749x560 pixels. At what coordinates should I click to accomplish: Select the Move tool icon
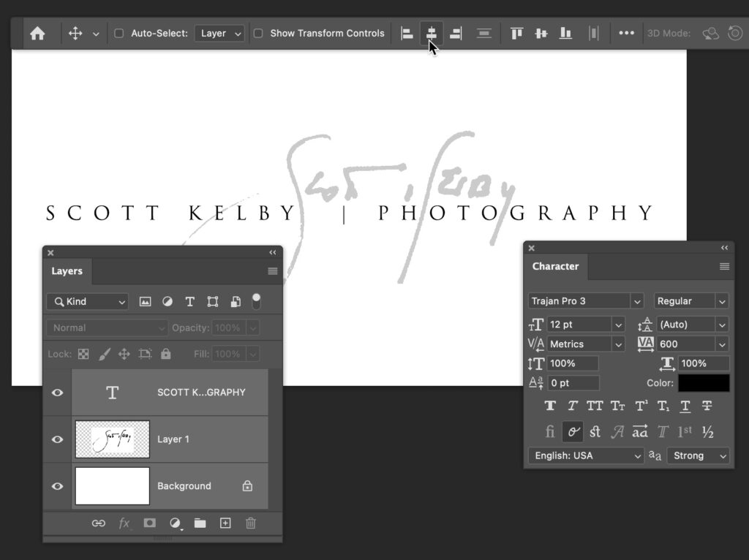pyautogui.click(x=75, y=34)
